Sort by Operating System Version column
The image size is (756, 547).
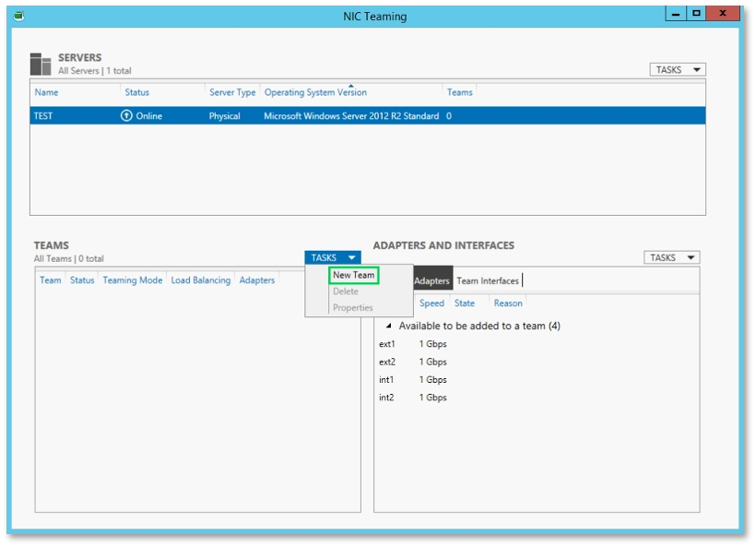tap(315, 92)
